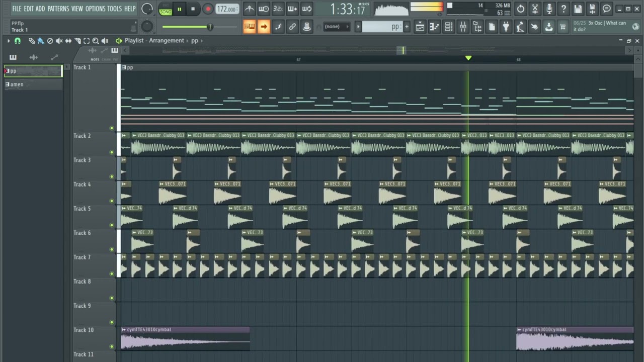Open the plugin picker plug icon
Image resolution: width=644 pixels, height=362 pixels.
pyautogui.click(x=506, y=27)
